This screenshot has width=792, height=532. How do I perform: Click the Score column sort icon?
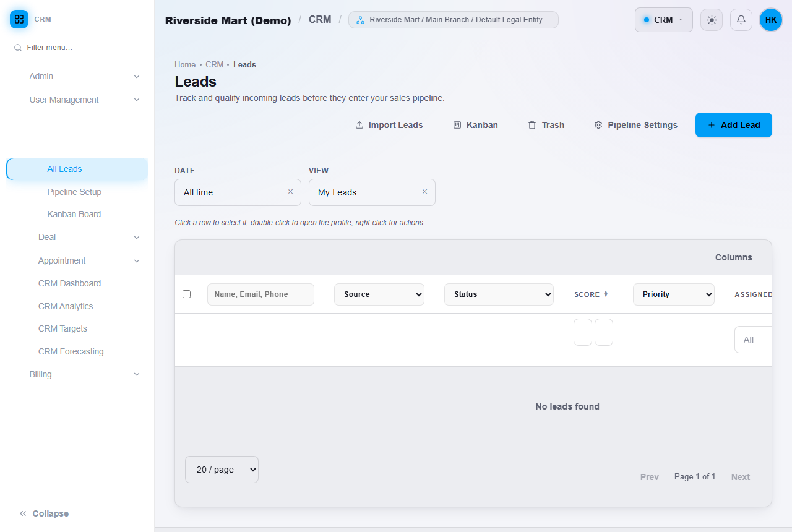(606, 294)
